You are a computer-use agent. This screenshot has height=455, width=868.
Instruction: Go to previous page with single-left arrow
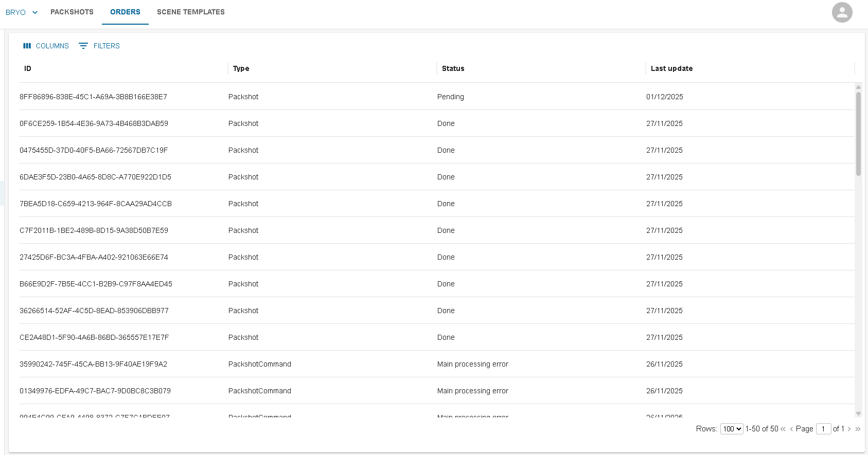click(x=791, y=429)
